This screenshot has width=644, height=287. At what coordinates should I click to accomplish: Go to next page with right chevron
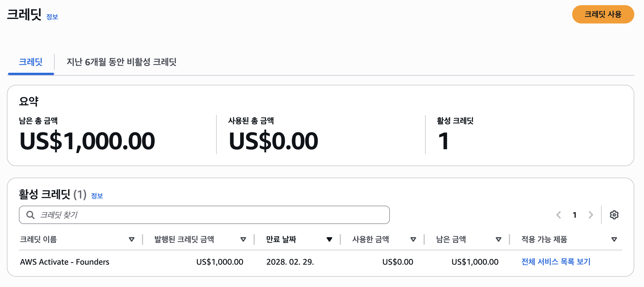tap(590, 215)
